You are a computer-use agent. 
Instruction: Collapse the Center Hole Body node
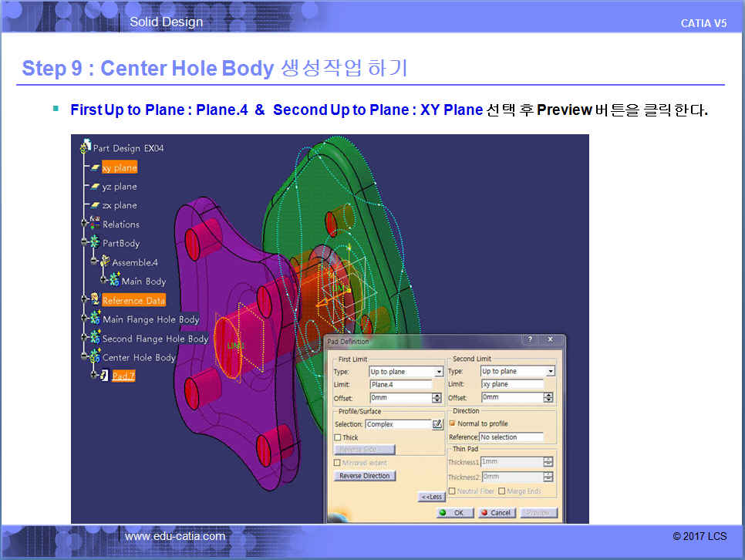(x=83, y=357)
